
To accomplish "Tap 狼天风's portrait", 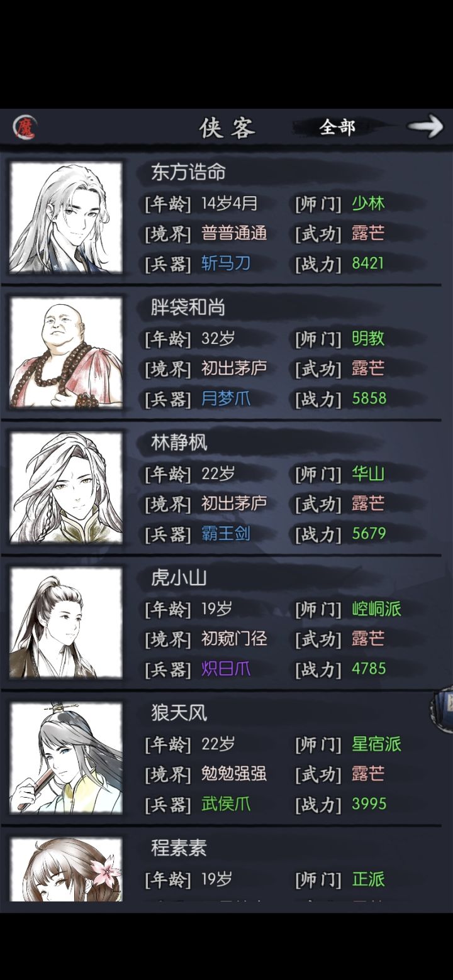I will point(66,758).
